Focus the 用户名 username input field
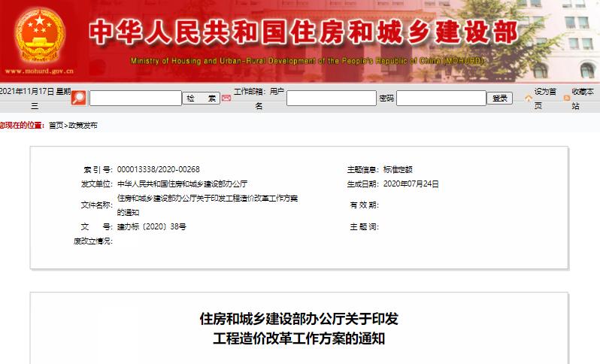This screenshot has height=364, width=600. (x=332, y=98)
